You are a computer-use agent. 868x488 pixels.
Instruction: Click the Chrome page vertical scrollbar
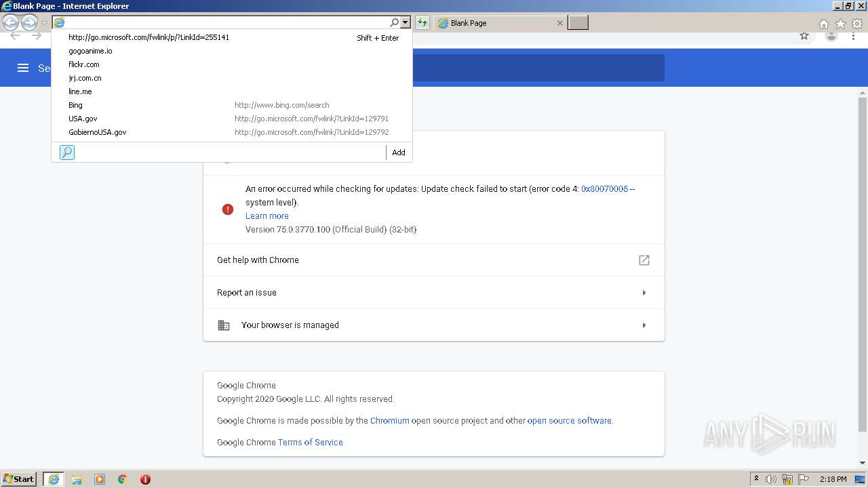point(863,264)
